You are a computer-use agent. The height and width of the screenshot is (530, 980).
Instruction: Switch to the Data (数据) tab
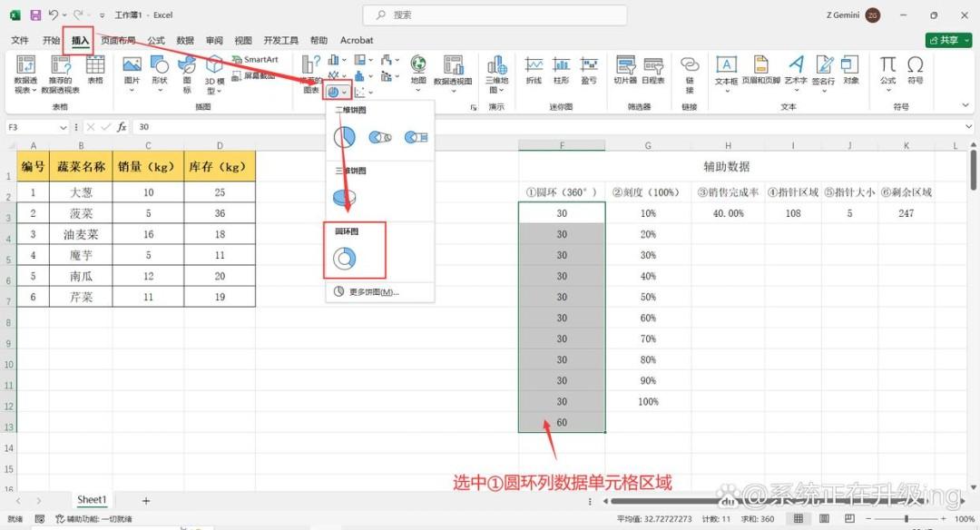click(185, 40)
